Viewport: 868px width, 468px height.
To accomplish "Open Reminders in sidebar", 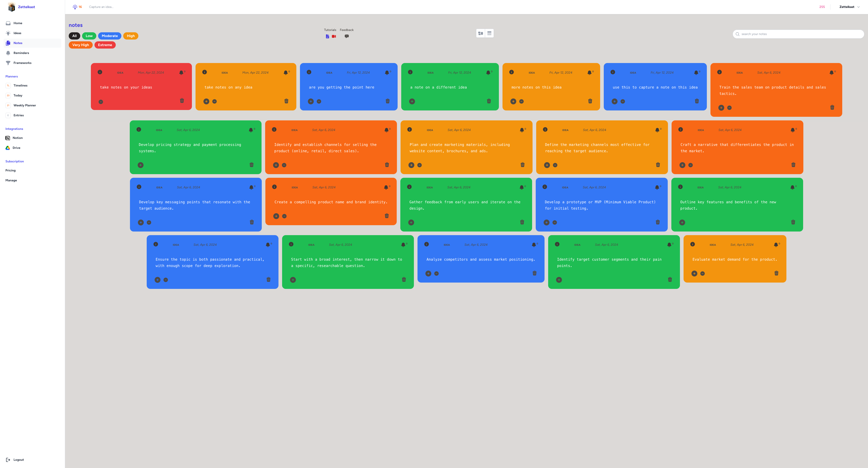I will pyautogui.click(x=32, y=53).
